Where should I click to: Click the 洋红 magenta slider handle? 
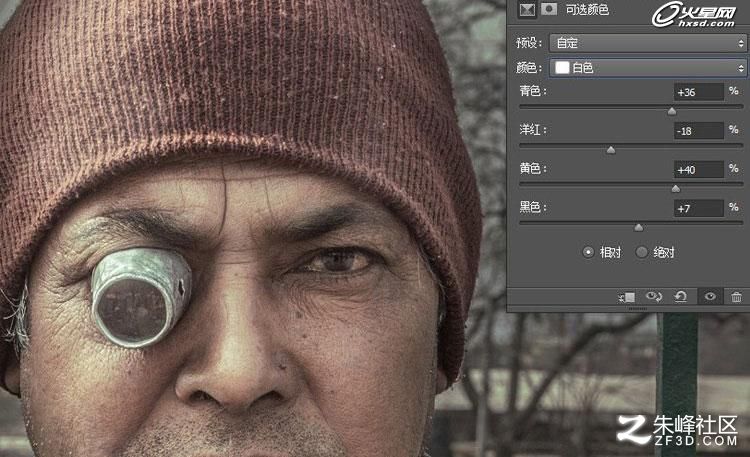611,150
